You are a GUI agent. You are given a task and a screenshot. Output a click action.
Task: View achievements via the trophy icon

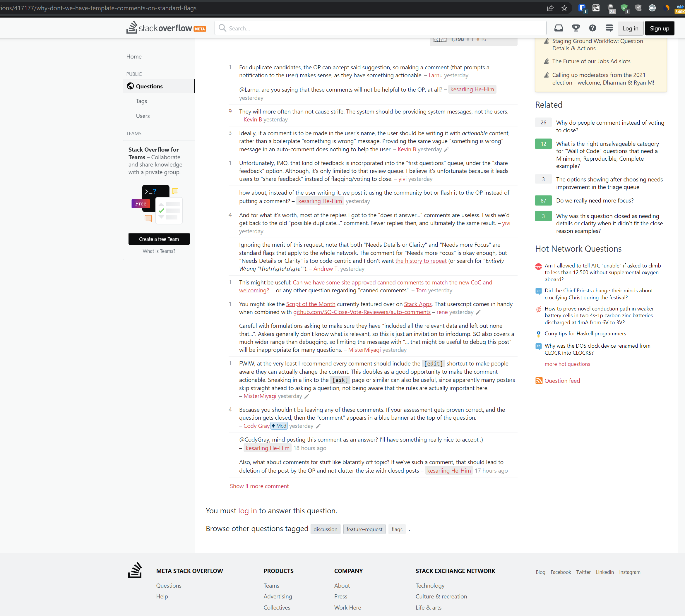[576, 28]
